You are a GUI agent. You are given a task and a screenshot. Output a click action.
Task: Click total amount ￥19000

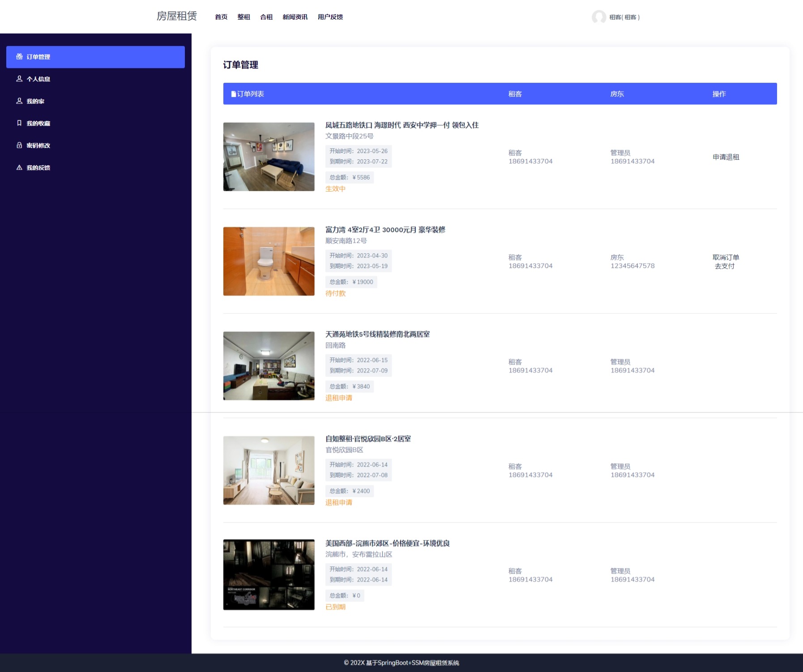pos(351,282)
